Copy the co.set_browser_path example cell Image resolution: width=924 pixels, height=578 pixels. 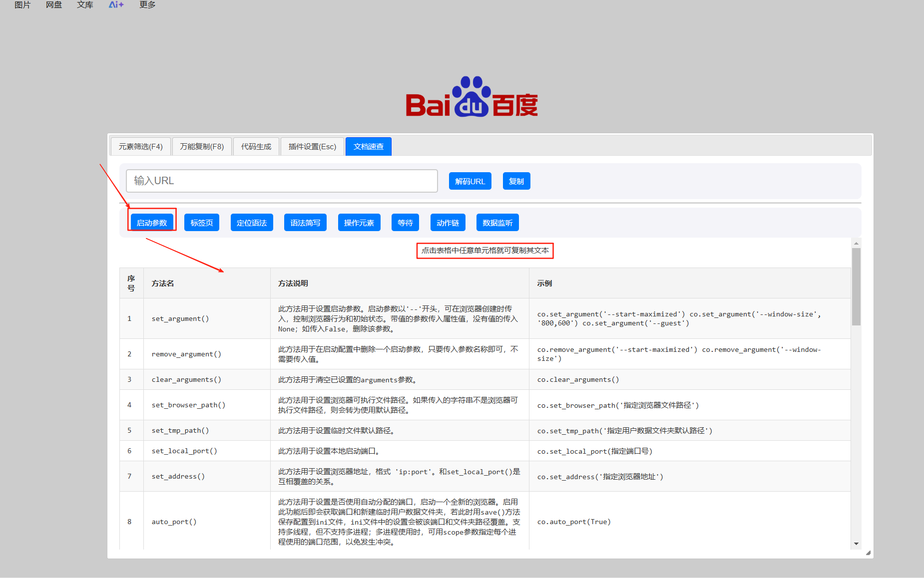click(690, 405)
